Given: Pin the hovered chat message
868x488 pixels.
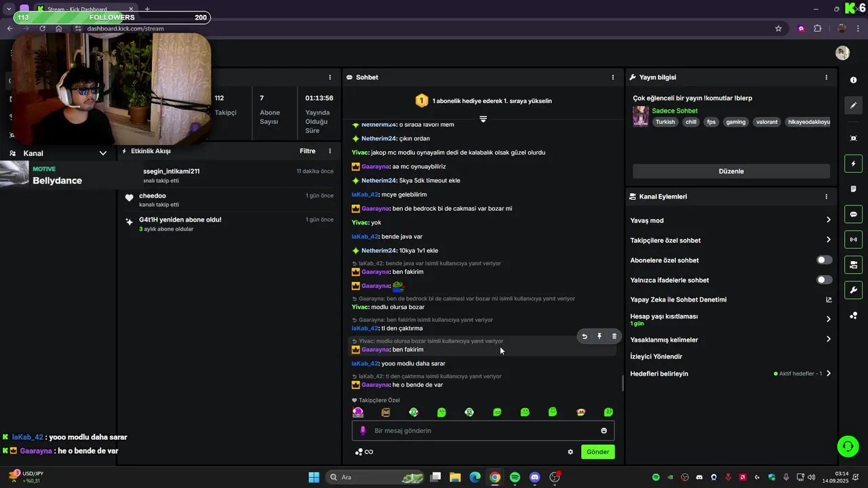Looking at the screenshot, I should [x=599, y=336].
